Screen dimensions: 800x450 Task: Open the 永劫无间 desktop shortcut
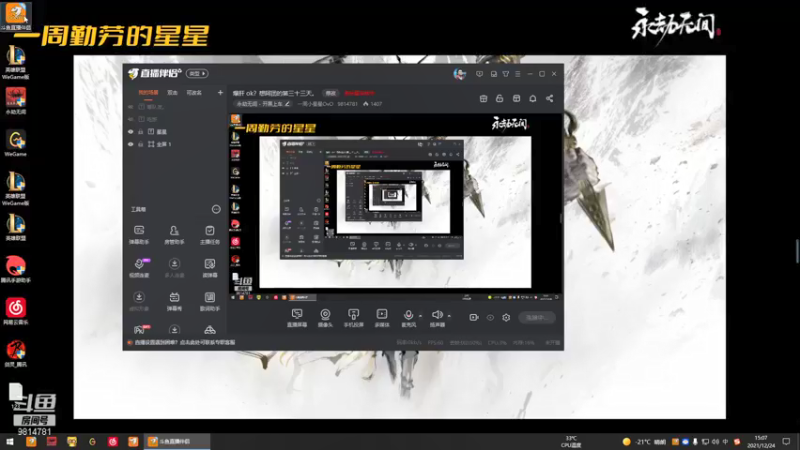[15, 101]
